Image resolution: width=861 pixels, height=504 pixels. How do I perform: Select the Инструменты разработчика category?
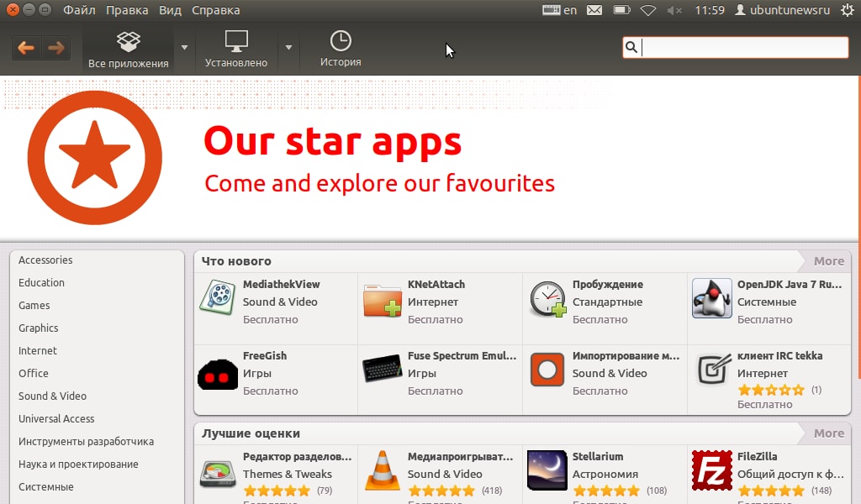(x=87, y=442)
